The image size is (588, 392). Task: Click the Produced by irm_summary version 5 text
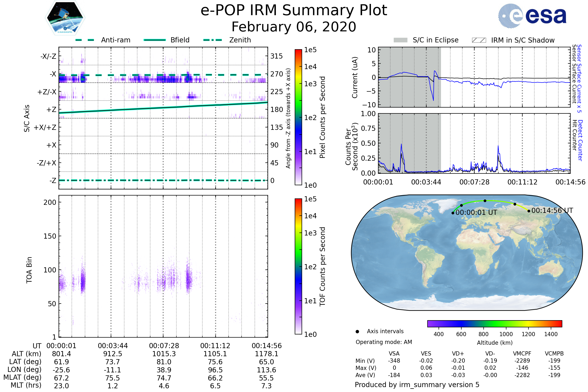(x=417, y=384)
